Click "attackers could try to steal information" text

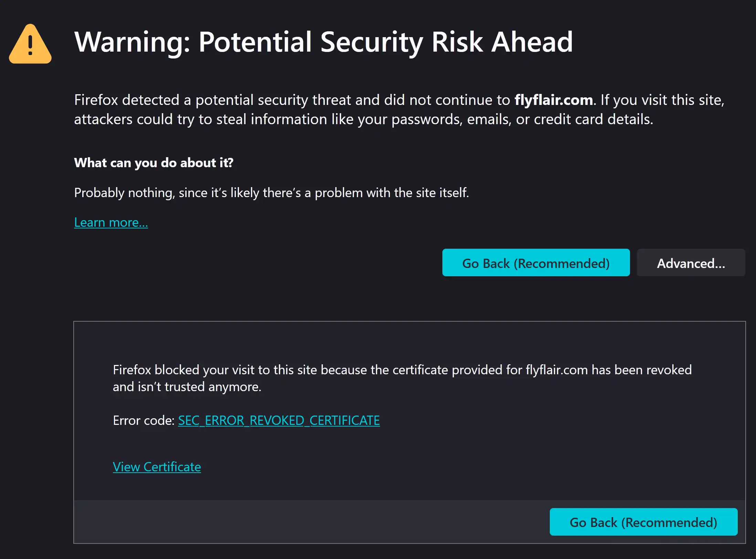200,119
